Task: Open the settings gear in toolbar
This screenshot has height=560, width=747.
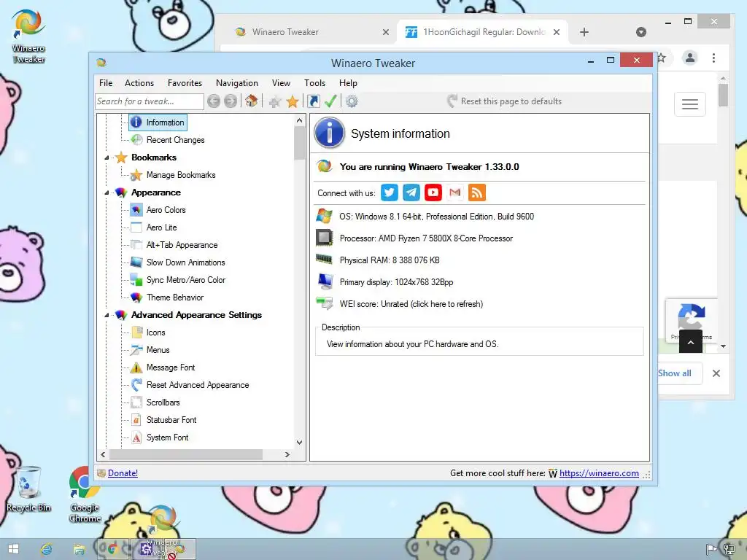Action: coord(352,101)
